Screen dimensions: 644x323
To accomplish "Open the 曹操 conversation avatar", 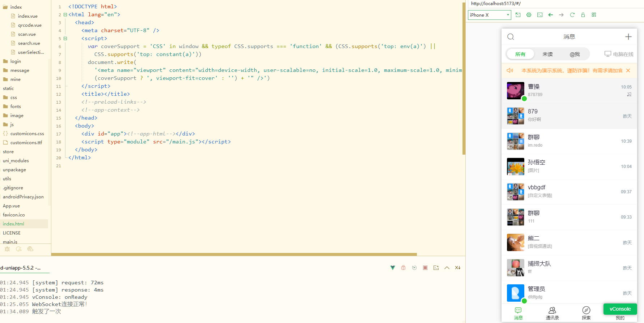I will coord(516,91).
